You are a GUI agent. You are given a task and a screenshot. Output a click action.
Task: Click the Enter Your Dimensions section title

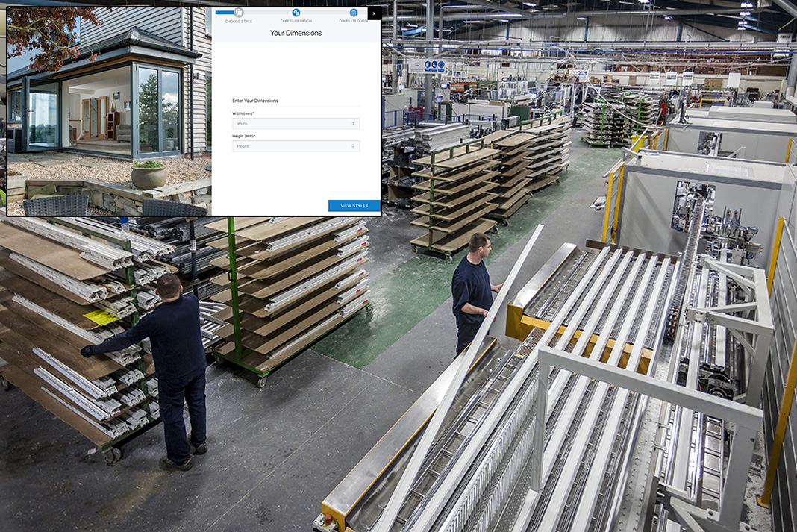click(255, 101)
